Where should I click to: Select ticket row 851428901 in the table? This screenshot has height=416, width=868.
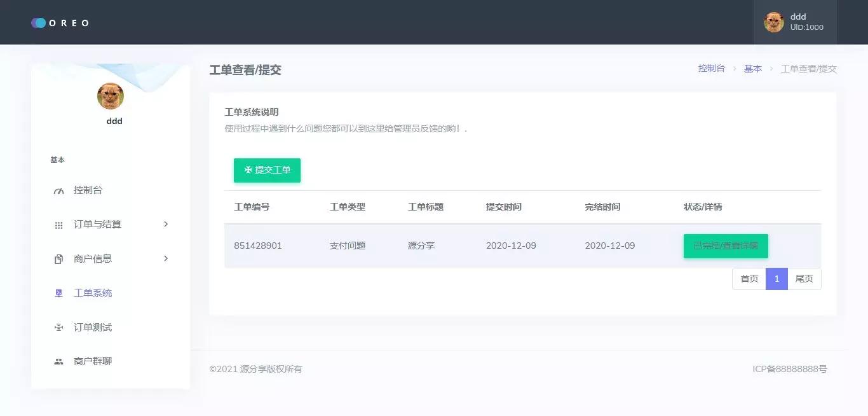[258, 246]
